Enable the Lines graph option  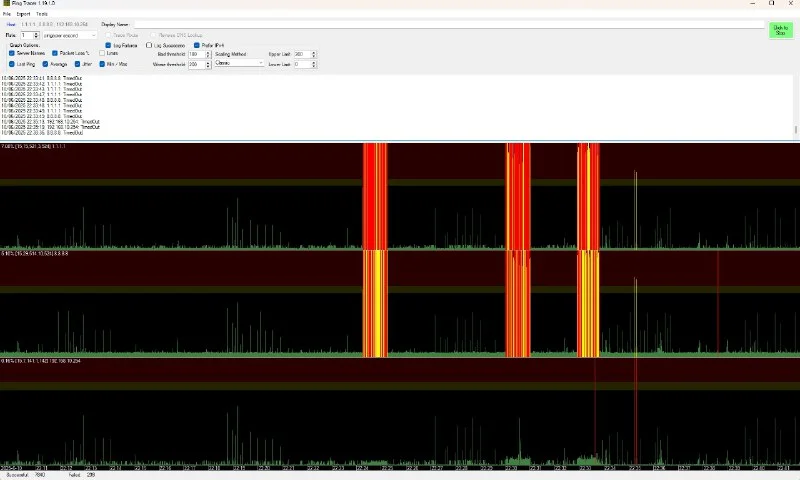[102, 53]
